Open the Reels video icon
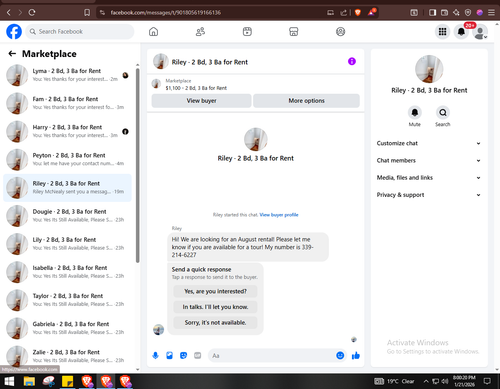The width and height of the screenshot is (500, 389). (247, 32)
